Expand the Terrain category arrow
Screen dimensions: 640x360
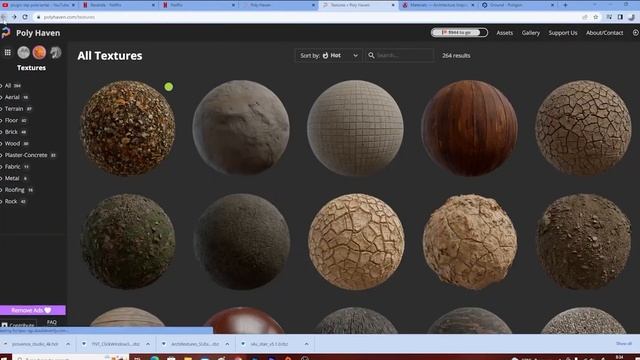pyautogui.click(x=1, y=109)
